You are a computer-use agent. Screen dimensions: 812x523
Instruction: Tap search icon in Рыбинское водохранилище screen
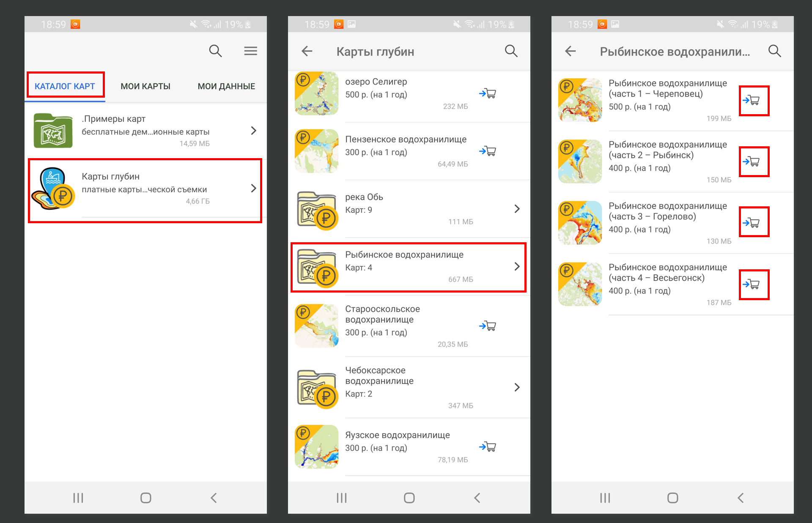tap(775, 51)
